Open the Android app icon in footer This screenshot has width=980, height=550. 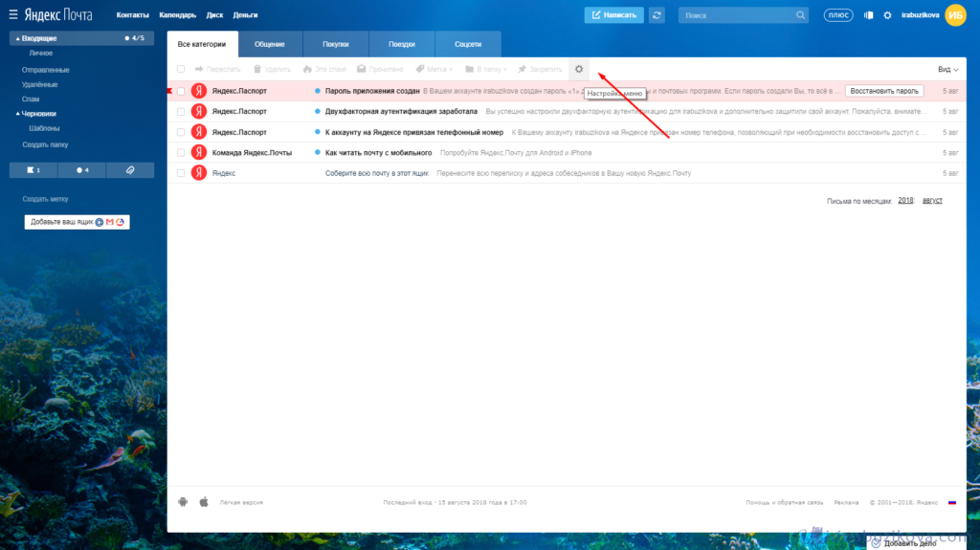pyautogui.click(x=183, y=502)
